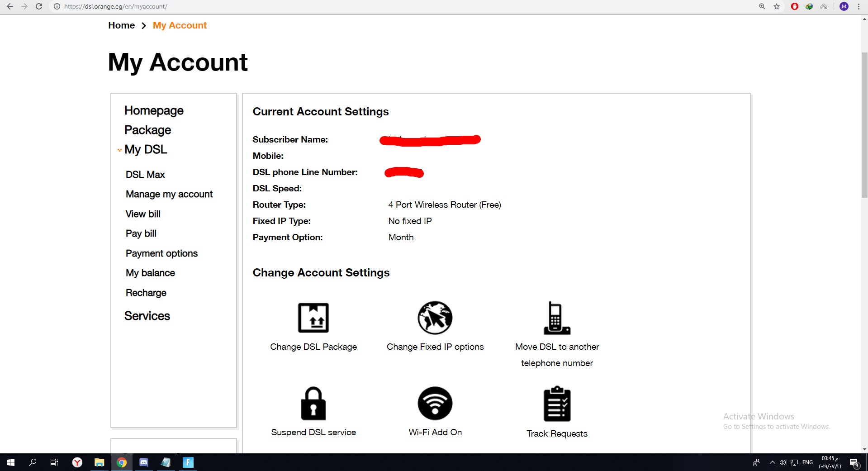
Task: Reload the page with the refresh icon
Action: click(39, 6)
